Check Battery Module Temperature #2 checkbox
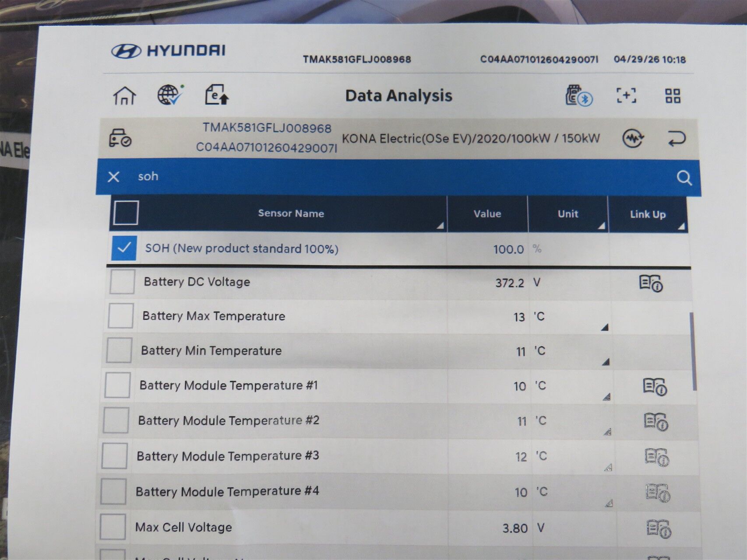 tap(116, 420)
